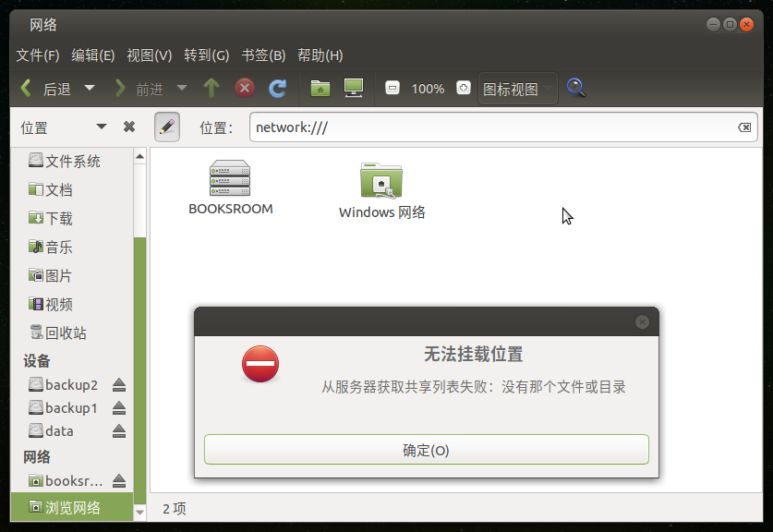Open the 编辑(E) menu
The height and width of the screenshot is (532, 773).
[92, 55]
